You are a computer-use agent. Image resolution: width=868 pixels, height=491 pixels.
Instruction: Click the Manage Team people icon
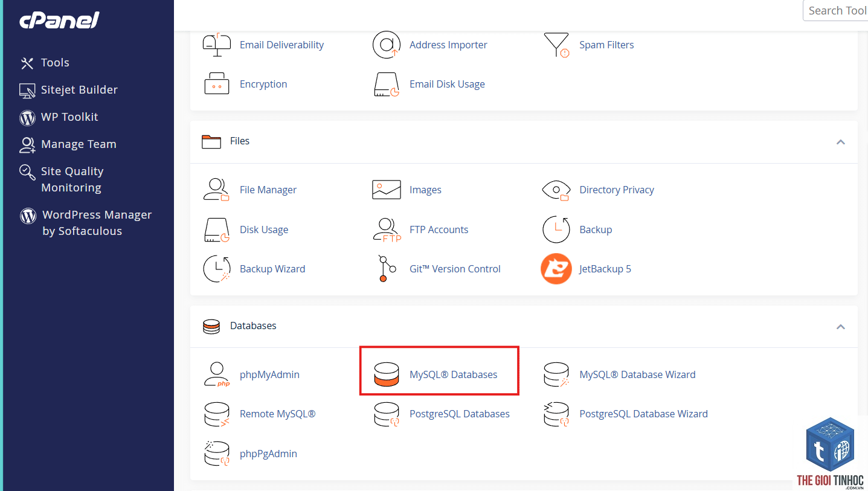(x=27, y=145)
